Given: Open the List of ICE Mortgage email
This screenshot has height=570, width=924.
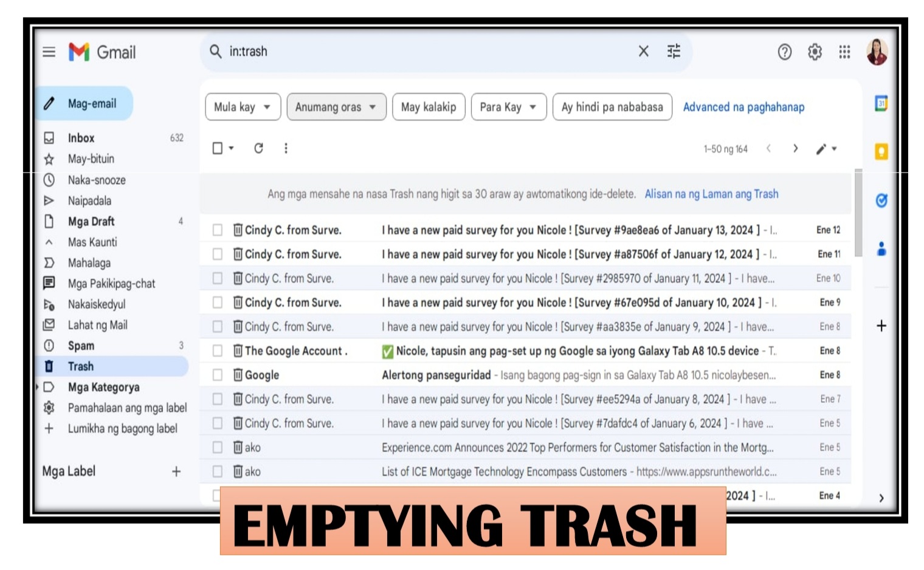Looking at the screenshot, I should point(525,472).
